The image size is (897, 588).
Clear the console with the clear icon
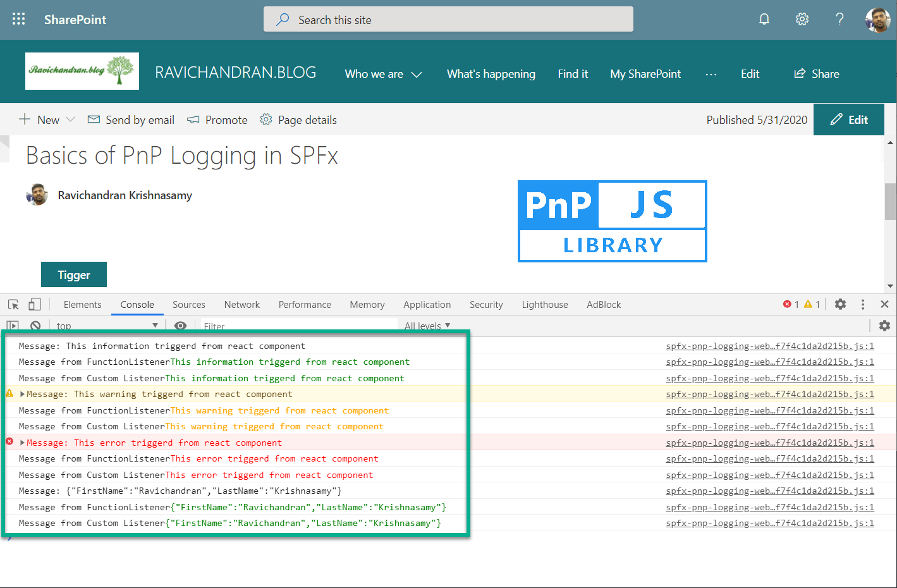tap(35, 326)
